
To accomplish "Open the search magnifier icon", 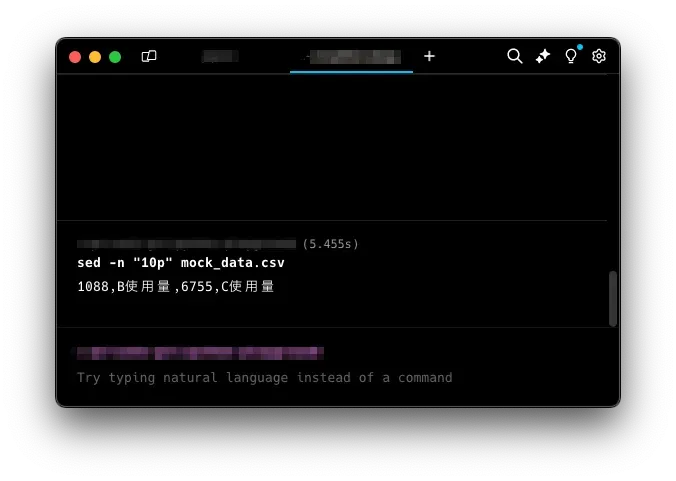I will pyautogui.click(x=514, y=56).
